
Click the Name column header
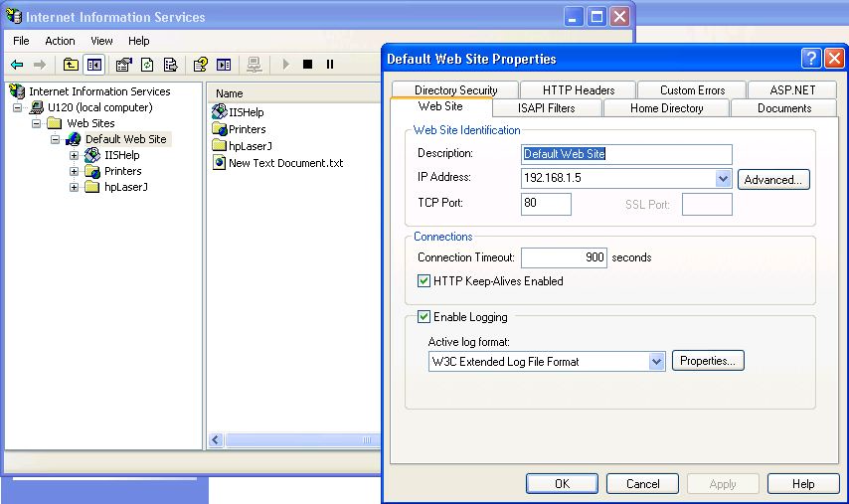[x=294, y=93]
